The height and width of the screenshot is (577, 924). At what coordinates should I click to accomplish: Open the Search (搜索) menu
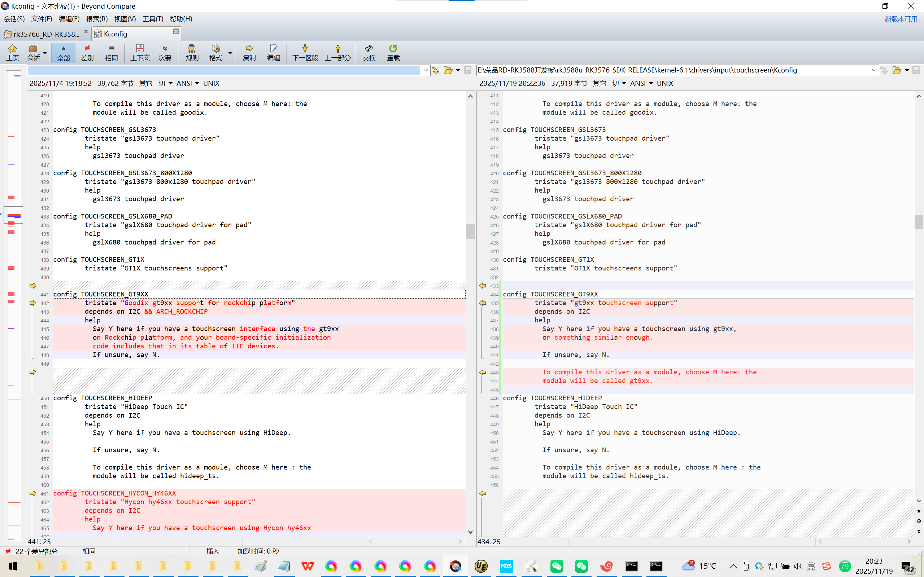click(x=97, y=19)
